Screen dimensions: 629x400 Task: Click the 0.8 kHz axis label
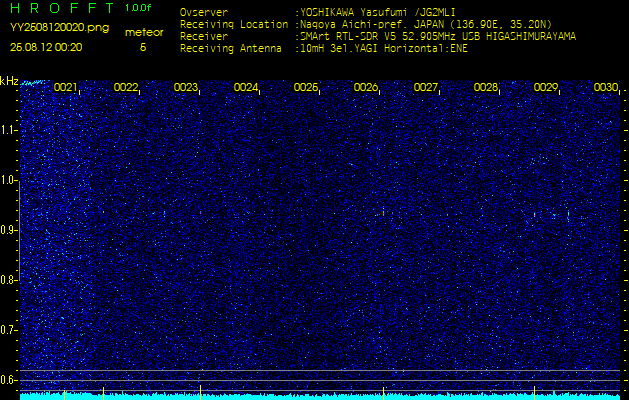(8, 280)
